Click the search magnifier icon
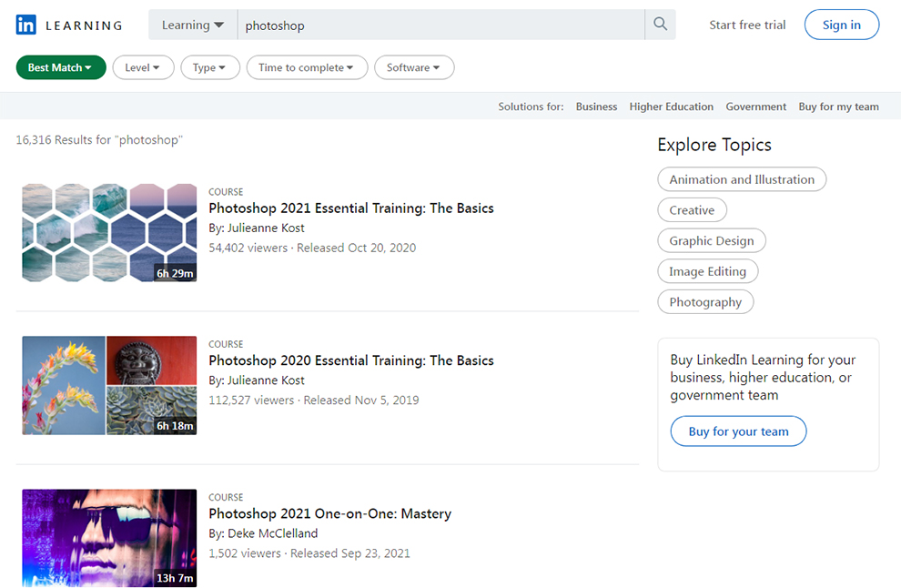The height and width of the screenshot is (588, 901). [660, 25]
